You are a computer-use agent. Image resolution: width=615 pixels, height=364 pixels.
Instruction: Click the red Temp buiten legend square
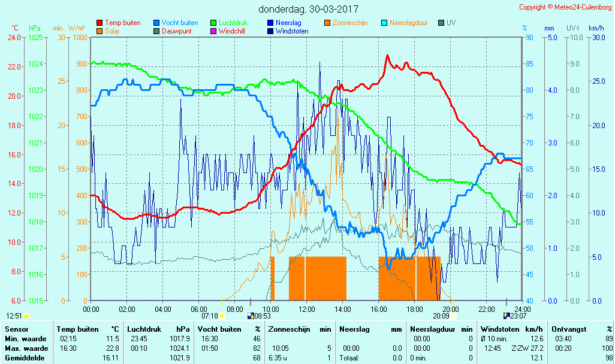point(100,23)
